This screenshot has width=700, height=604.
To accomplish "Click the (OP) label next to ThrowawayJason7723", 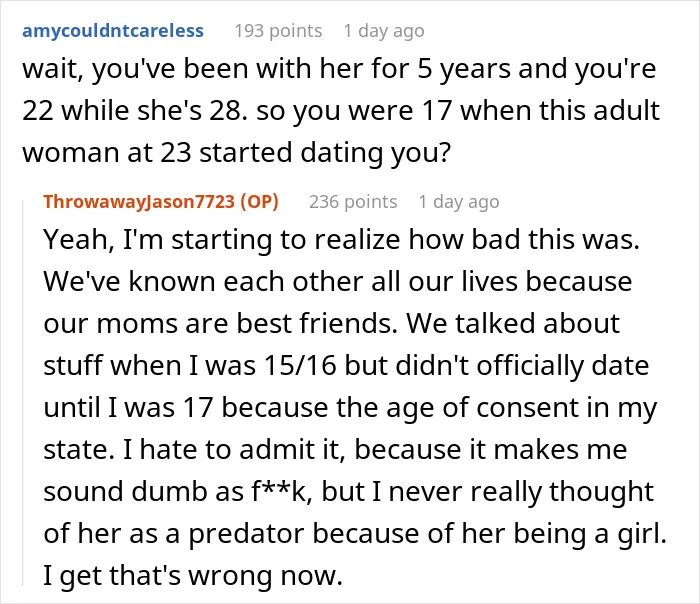I will [x=259, y=202].
